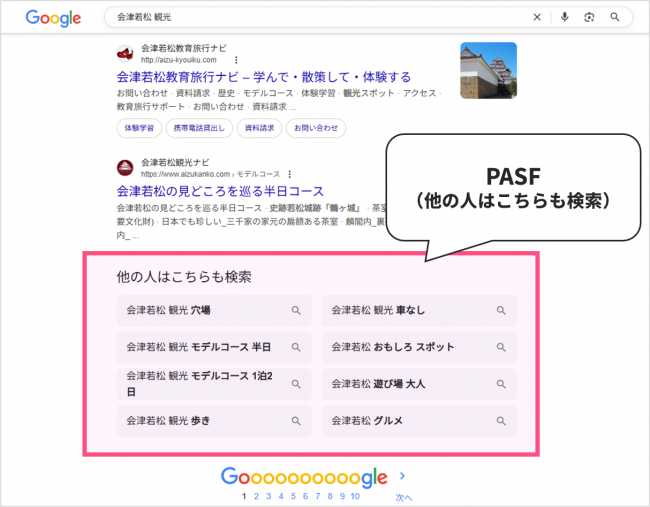Search related query 会津若松 観光 歩き

(214, 421)
